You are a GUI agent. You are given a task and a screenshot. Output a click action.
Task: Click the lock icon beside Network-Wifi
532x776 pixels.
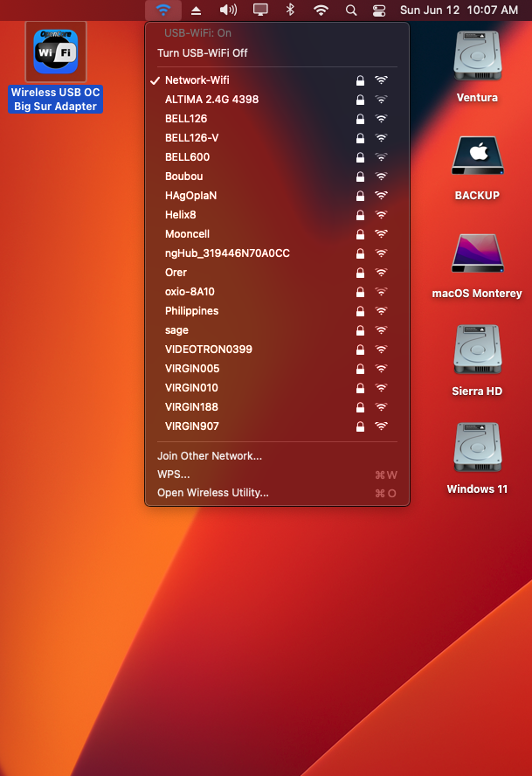(360, 80)
